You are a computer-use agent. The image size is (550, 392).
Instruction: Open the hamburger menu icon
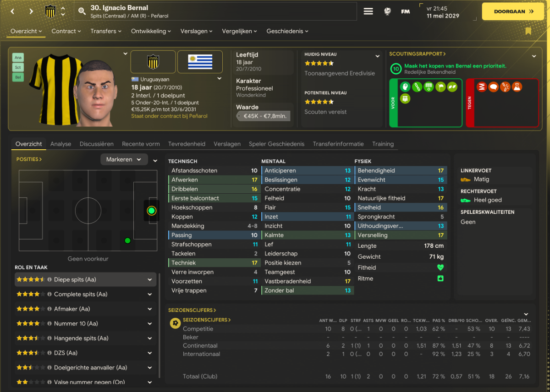click(368, 11)
